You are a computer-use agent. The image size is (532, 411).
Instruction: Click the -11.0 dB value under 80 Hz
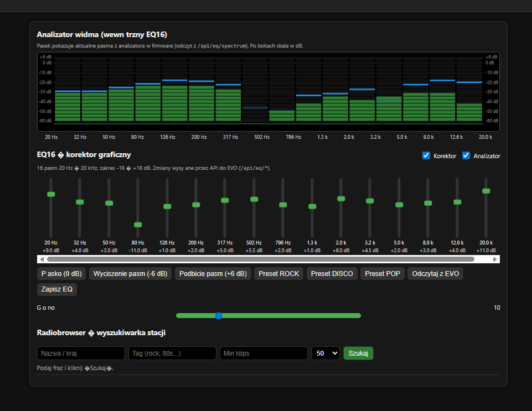pos(138,251)
